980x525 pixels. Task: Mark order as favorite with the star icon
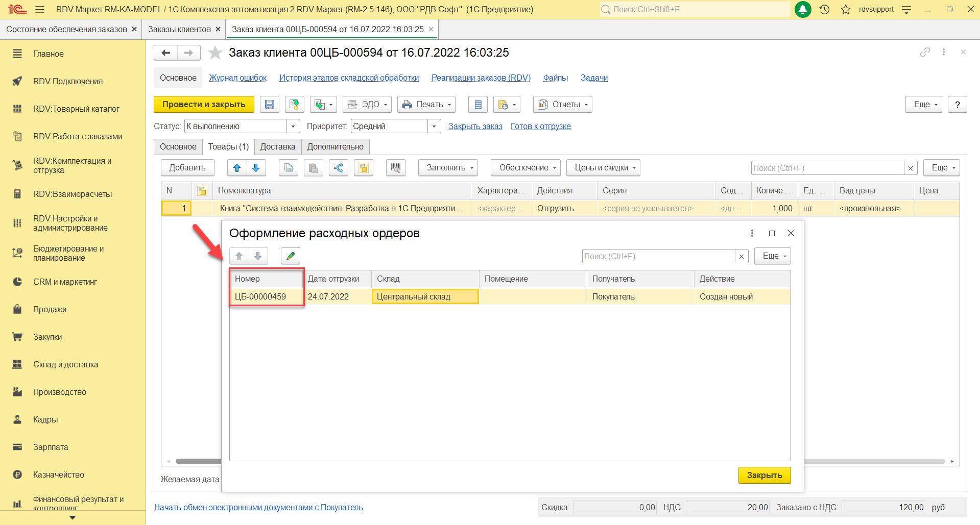point(216,53)
